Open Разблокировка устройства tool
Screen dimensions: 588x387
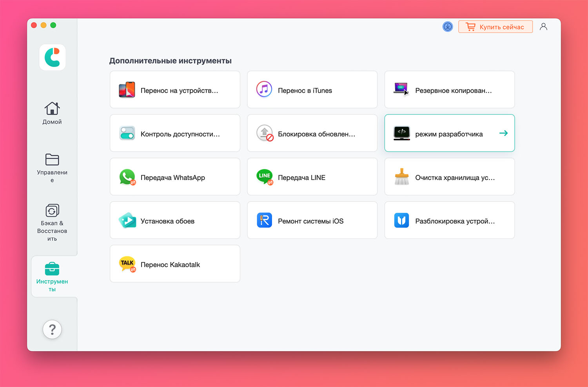coord(449,220)
